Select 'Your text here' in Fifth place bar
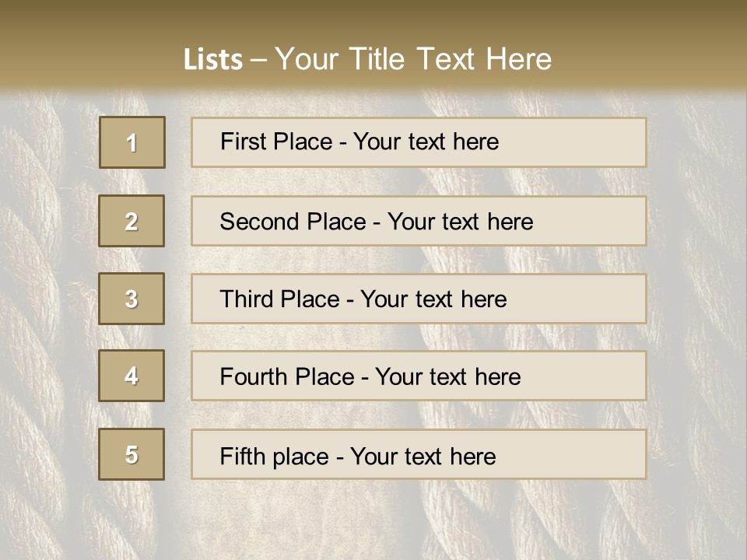 [423, 457]
